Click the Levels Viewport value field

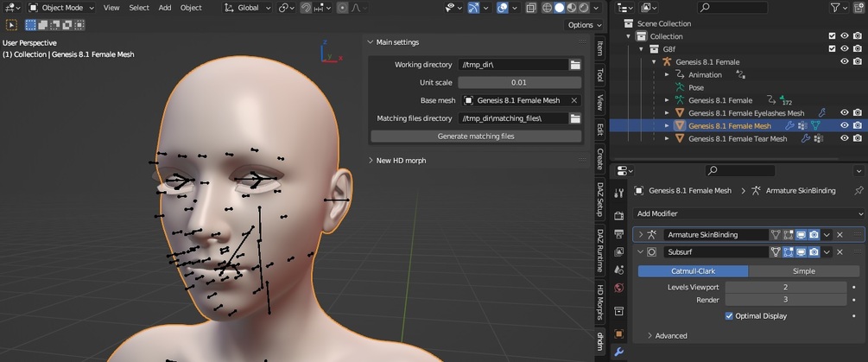tap(785, 287)
